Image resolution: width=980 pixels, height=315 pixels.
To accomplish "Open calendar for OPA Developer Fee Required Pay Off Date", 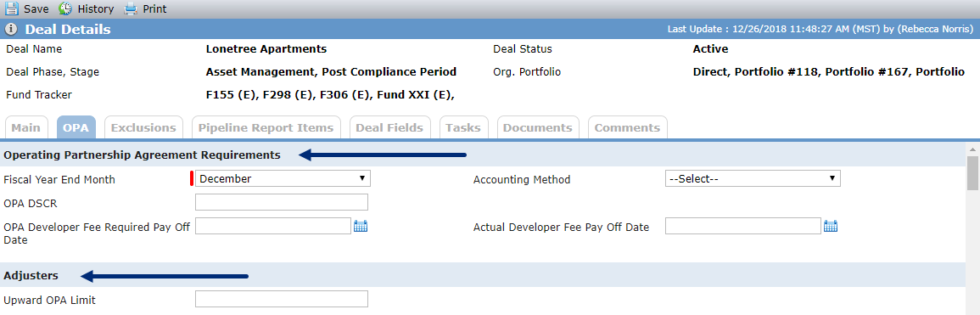I will coord(361,226).
